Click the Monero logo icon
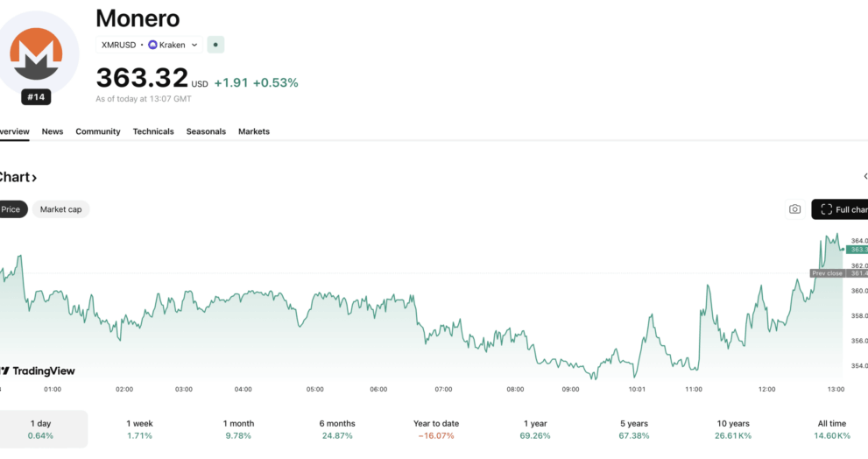 click(36, 52)
